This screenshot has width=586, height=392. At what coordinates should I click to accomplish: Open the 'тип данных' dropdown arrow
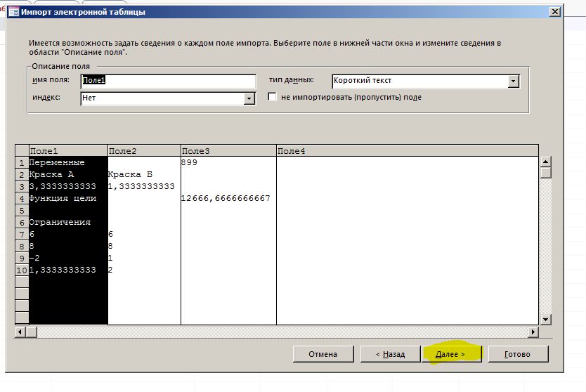point(514,81)
